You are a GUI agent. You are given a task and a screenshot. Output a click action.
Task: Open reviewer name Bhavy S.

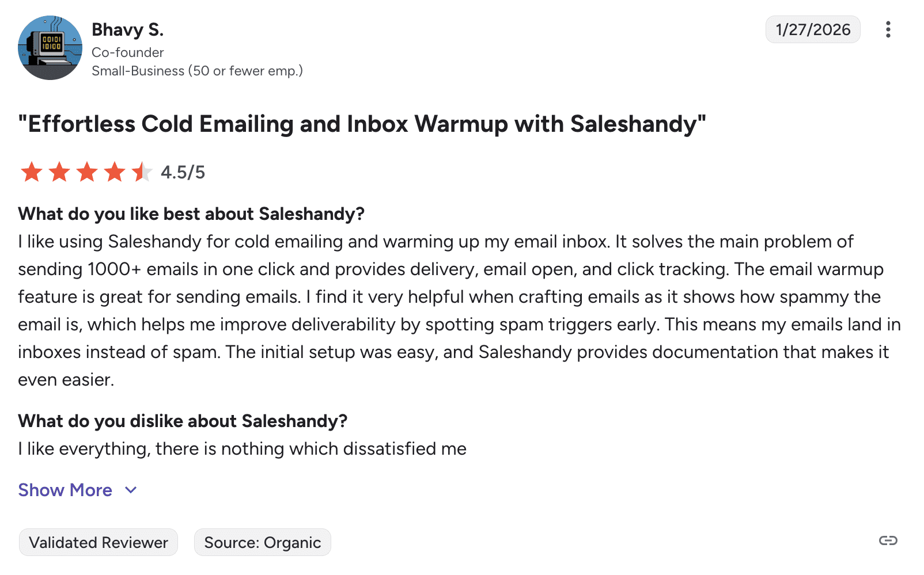(128, 29)
